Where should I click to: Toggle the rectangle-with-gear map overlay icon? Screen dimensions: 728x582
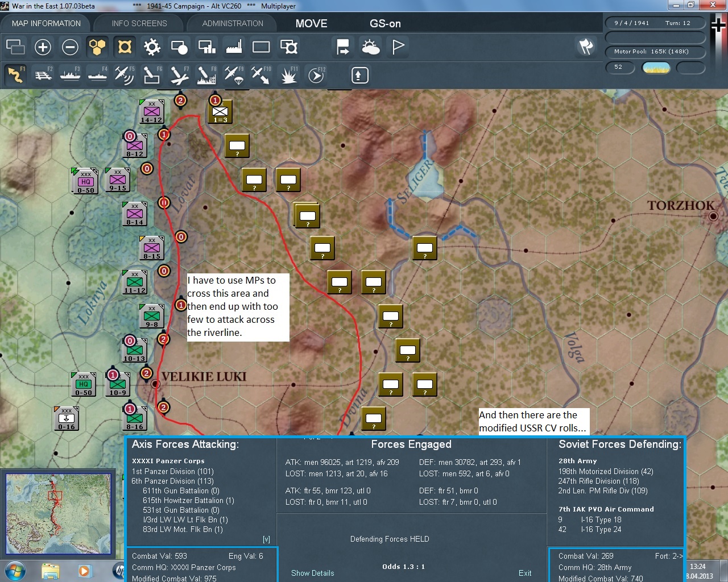click(288, 47)
